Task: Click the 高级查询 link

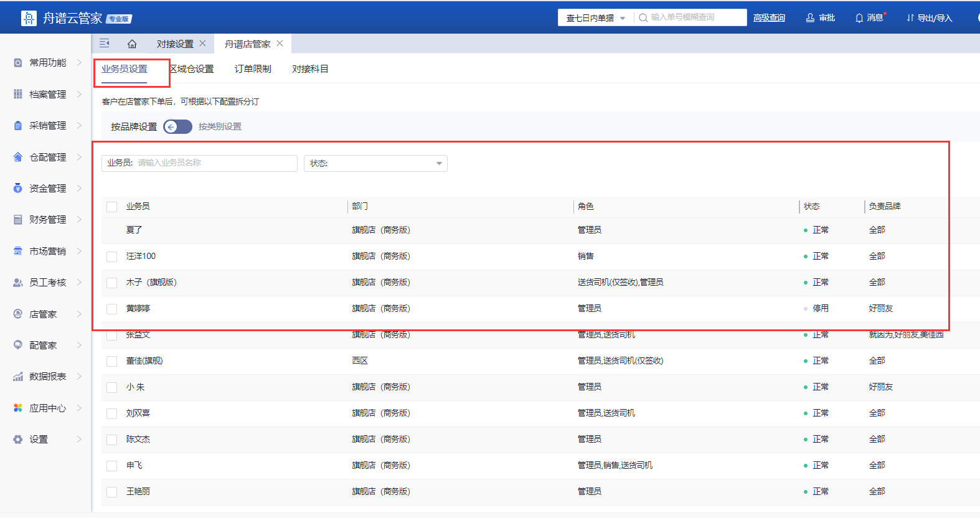Action: tap(769, 18)
